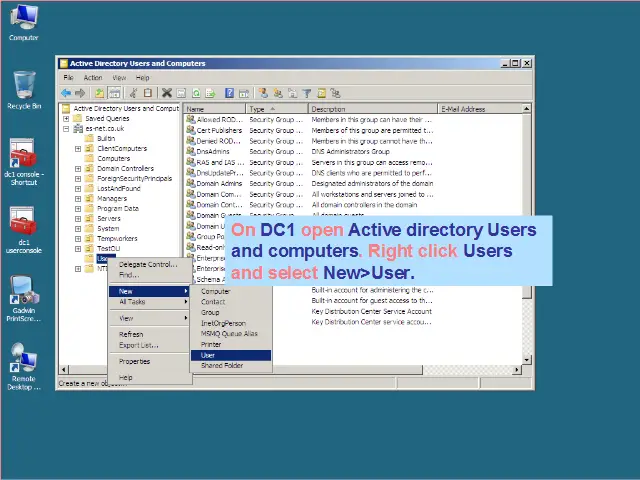This screenshot has width=640, height=480.
Task: Click the Create new group toolbar icon
Action: tap(278, 93)
